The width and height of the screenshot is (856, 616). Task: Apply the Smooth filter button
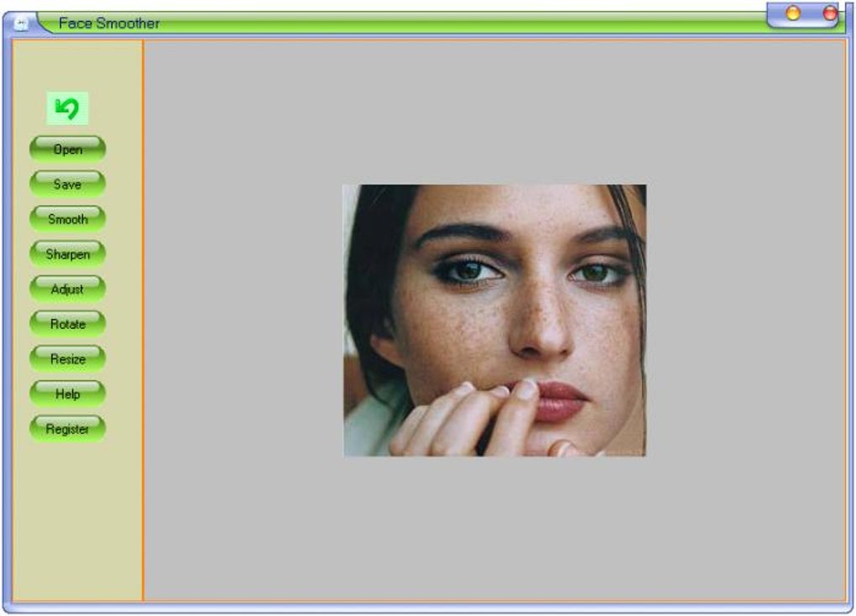tap(67, 219)
